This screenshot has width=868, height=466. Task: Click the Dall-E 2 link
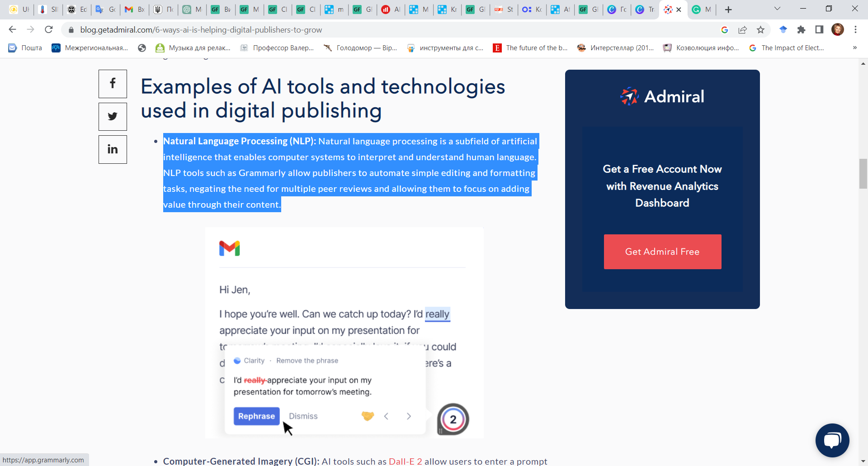click(x=406, y=461)
